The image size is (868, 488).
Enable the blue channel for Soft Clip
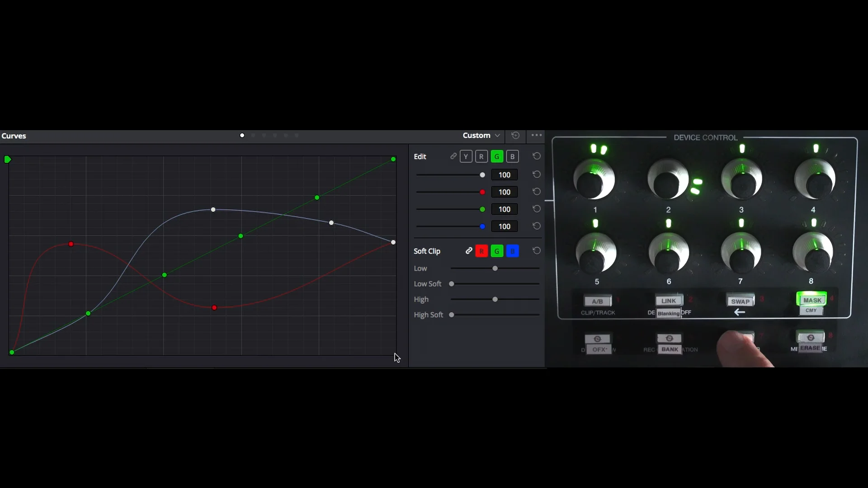pyautogui.click(x=512, y=251)
